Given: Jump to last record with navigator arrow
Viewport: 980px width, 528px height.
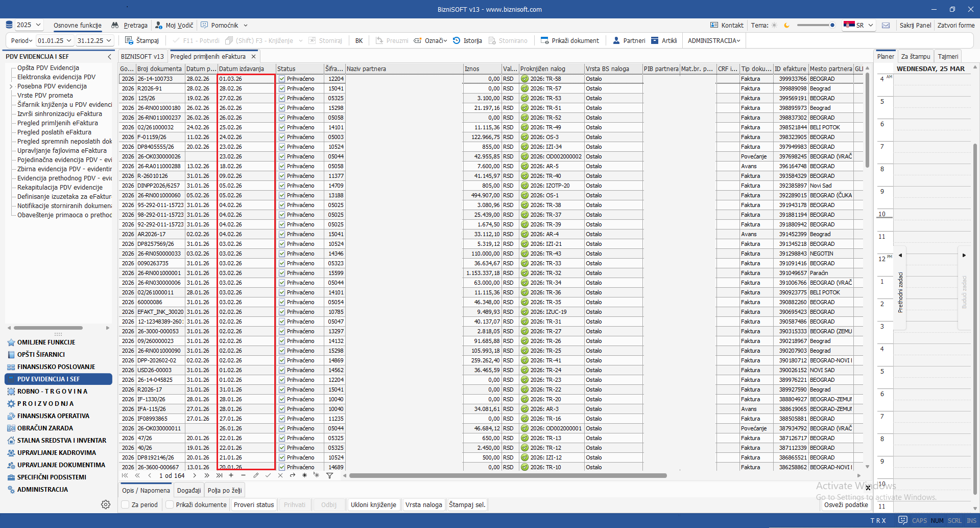Looking at the screenshot, I should pyautogui.click(x=219, y=475).
